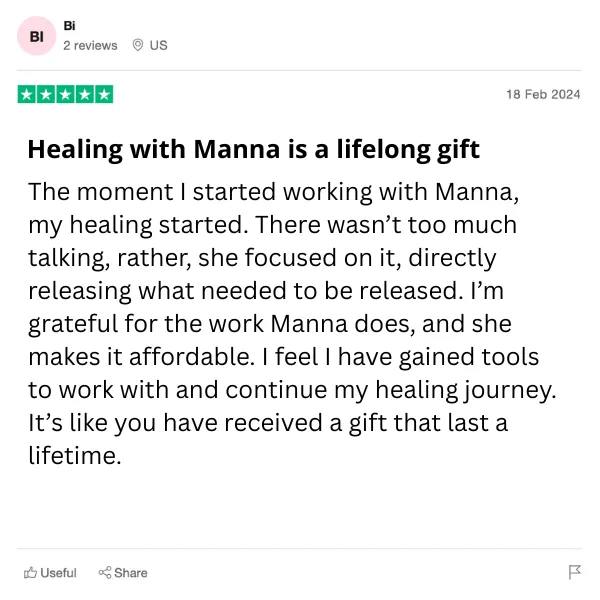This screenshot has height=600, width=600.
Task: Click the US country label
Action: pos(158,46)
